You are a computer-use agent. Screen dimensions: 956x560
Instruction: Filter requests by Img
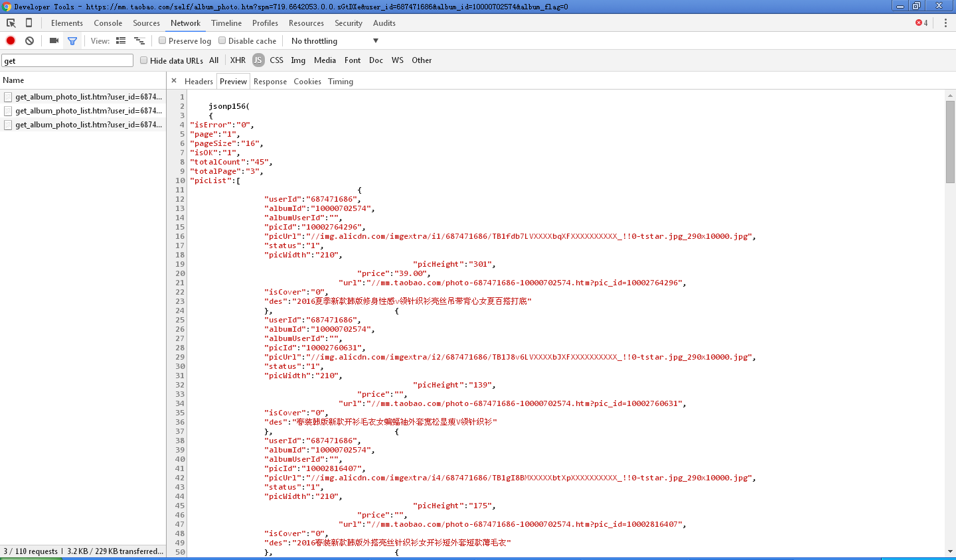(x=298, y=60)
